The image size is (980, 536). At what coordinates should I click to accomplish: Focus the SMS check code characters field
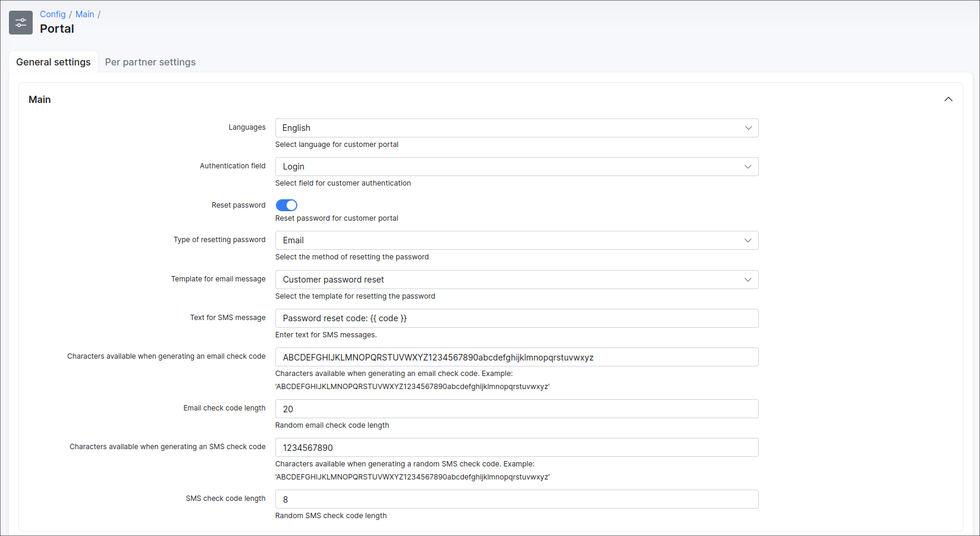516,447
